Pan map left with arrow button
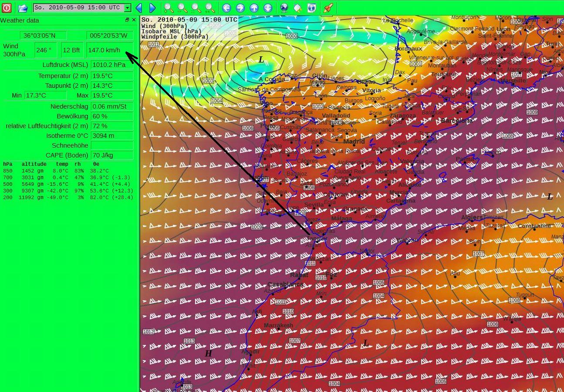Screen dimensions: 564x392 [226, 8]
